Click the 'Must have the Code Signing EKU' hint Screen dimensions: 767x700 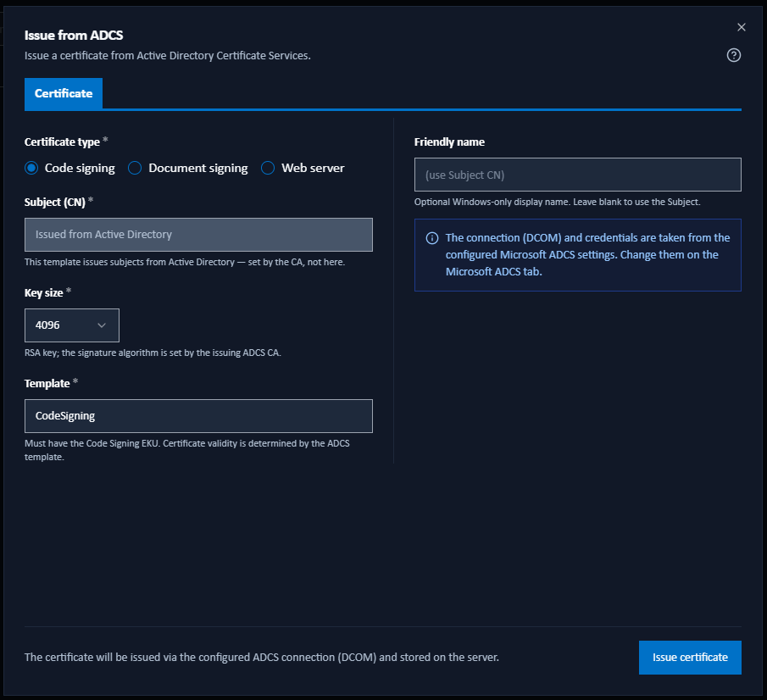point(187,450)
